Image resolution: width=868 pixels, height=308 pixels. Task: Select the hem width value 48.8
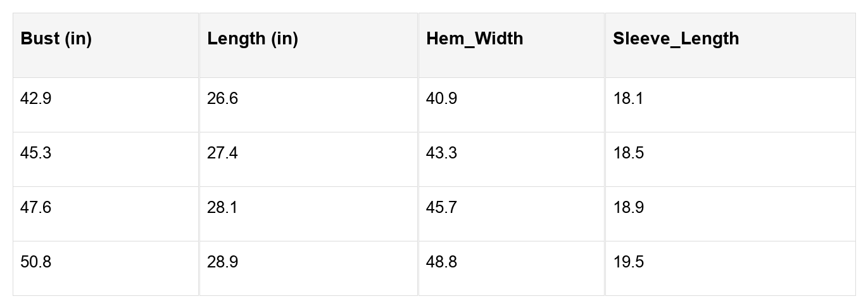[x=441, y=262]
